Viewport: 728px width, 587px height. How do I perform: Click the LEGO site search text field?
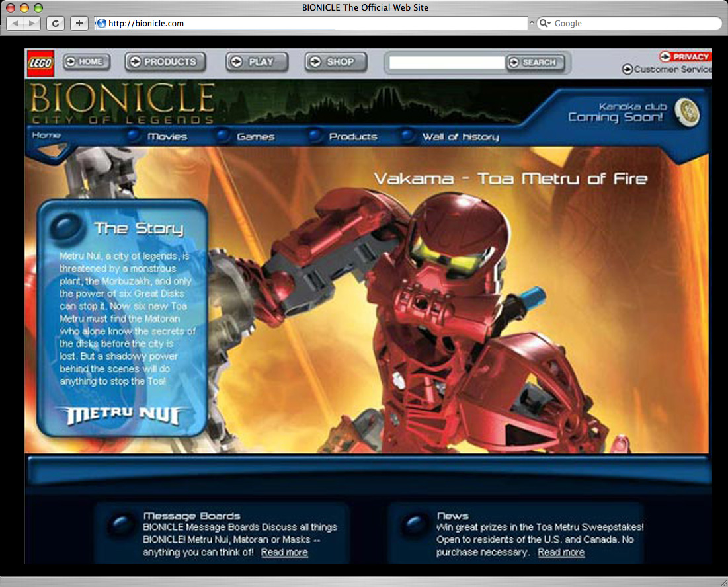pyautogui.click(x=446, y=63)
